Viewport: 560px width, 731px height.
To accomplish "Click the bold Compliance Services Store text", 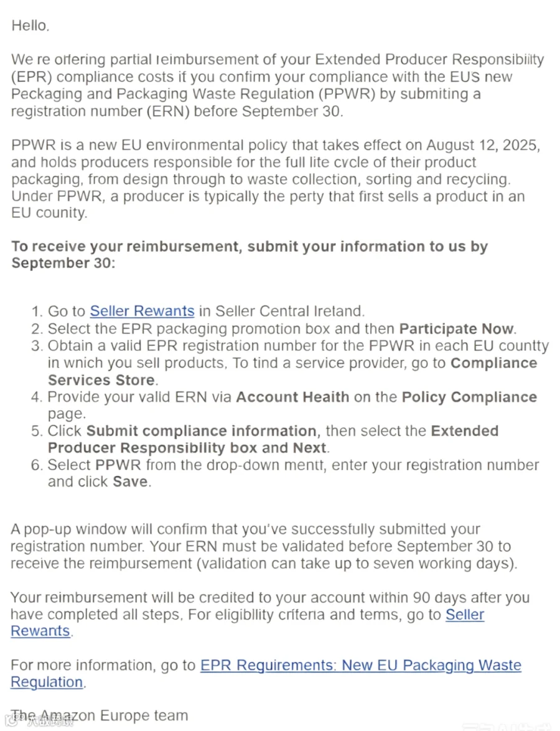I will (x=292, y=371).
